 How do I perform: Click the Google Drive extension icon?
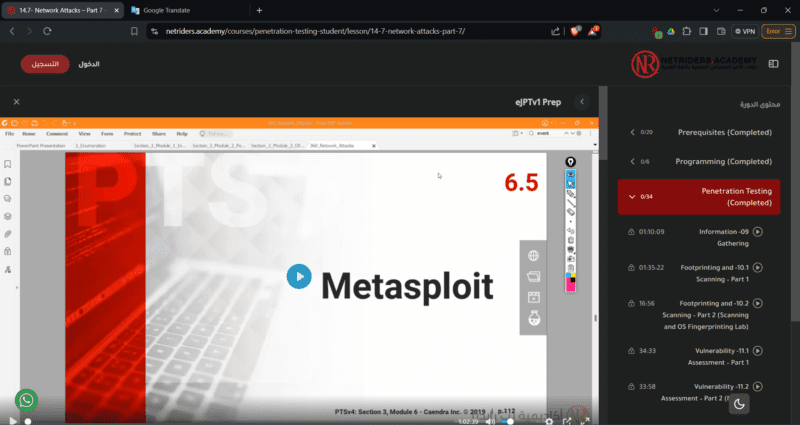click(x=671, y=31)
